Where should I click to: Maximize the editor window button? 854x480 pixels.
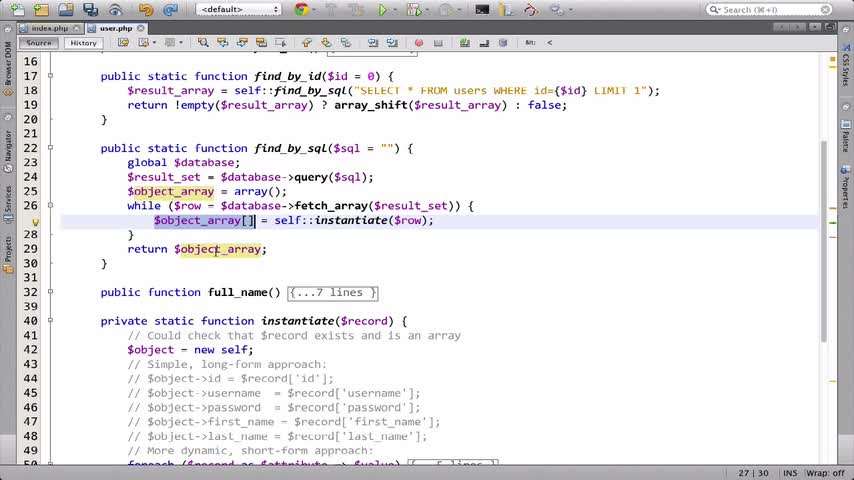pos(829,27)
